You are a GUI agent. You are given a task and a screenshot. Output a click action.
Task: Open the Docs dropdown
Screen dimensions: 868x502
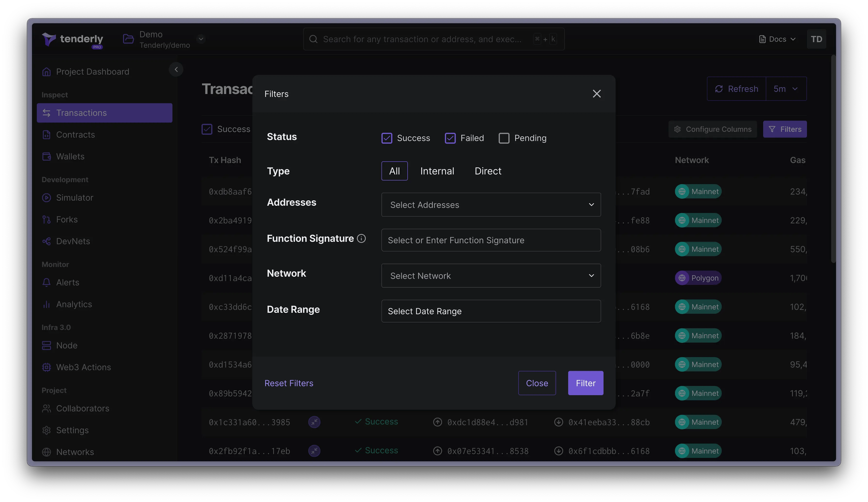777,39
